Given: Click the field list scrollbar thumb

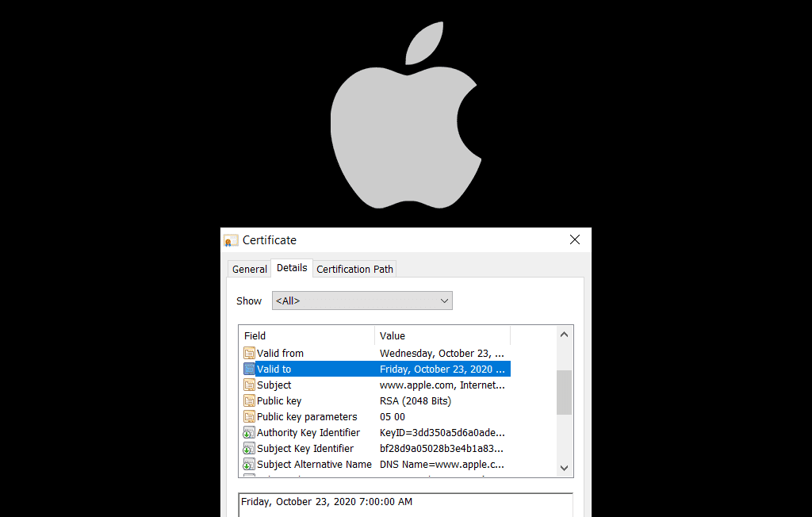Looking at the screenshot, I should (x=565, y=393).
